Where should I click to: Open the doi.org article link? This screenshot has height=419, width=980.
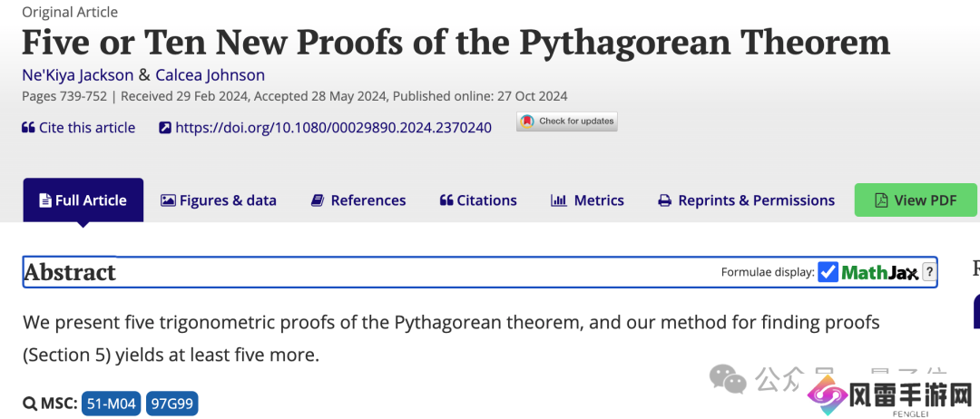[x=333, y=128]
